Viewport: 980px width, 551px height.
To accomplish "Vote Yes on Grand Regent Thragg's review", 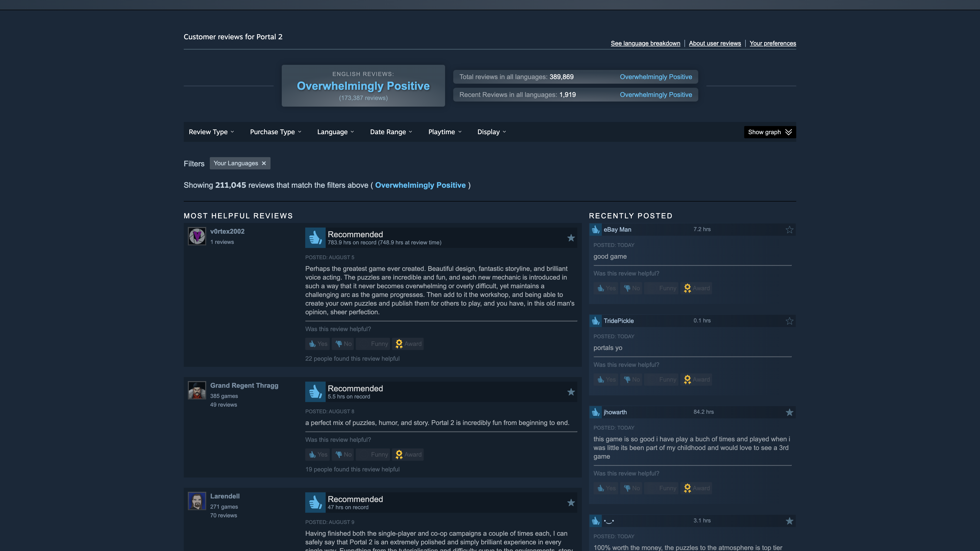I will [318, 454].
